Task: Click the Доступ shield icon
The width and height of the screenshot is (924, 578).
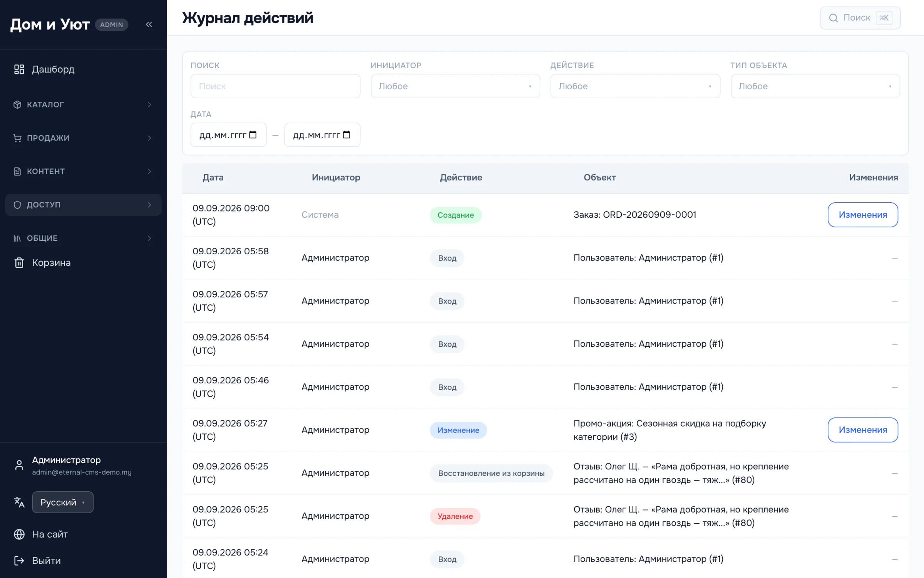Action: [17, 205]
